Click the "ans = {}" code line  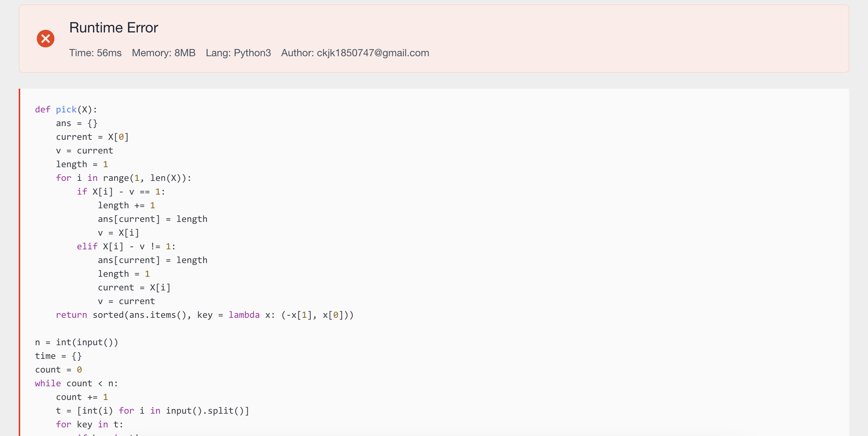[x=76, y=123]
